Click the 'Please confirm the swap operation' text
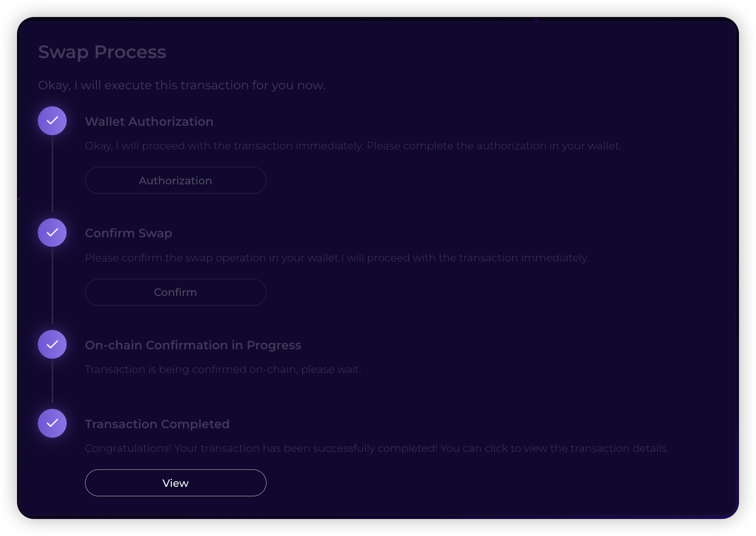 (337, 258)
